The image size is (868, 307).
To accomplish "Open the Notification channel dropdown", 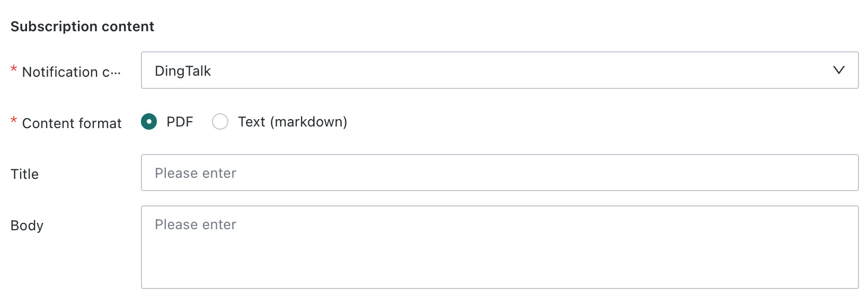I will tap(500, 70).
